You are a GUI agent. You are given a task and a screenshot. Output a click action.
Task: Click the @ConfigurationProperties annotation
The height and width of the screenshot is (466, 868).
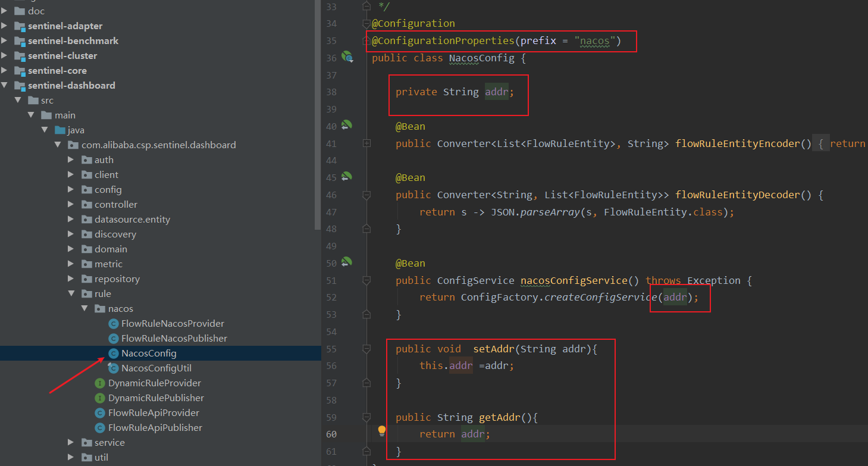[443, 41]
